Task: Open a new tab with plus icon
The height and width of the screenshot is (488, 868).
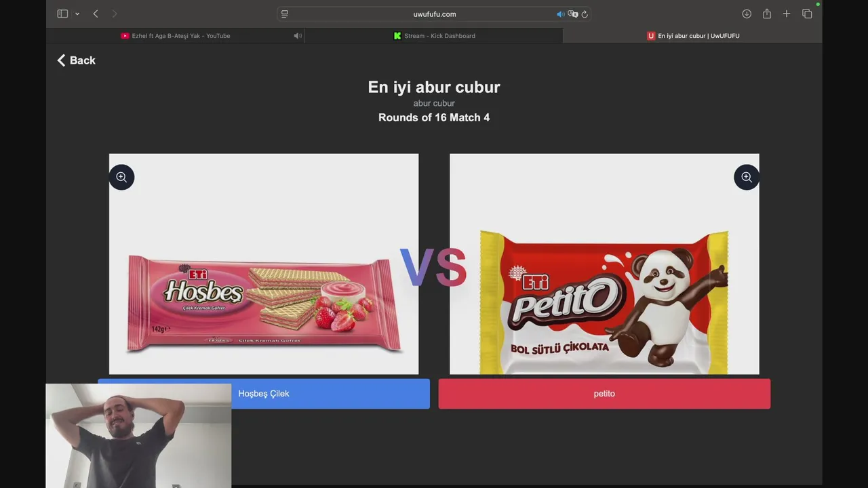Action: pyautogui.click(x=787, y=14)
